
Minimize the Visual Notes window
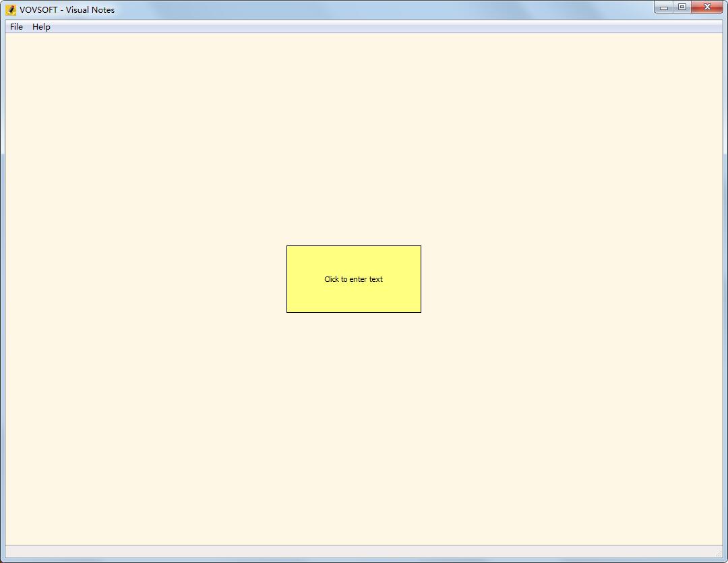664,7
